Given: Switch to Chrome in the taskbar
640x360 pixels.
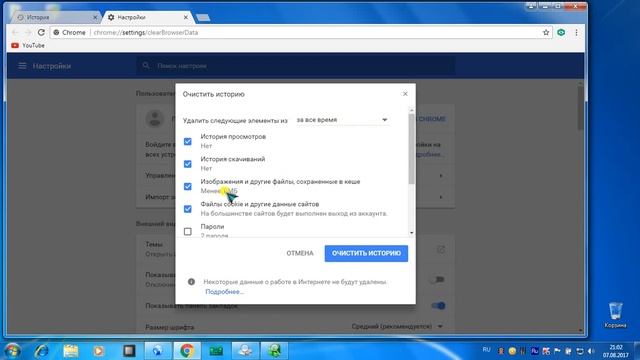Looking at the screenshot, I should click(x=187, y=351).
